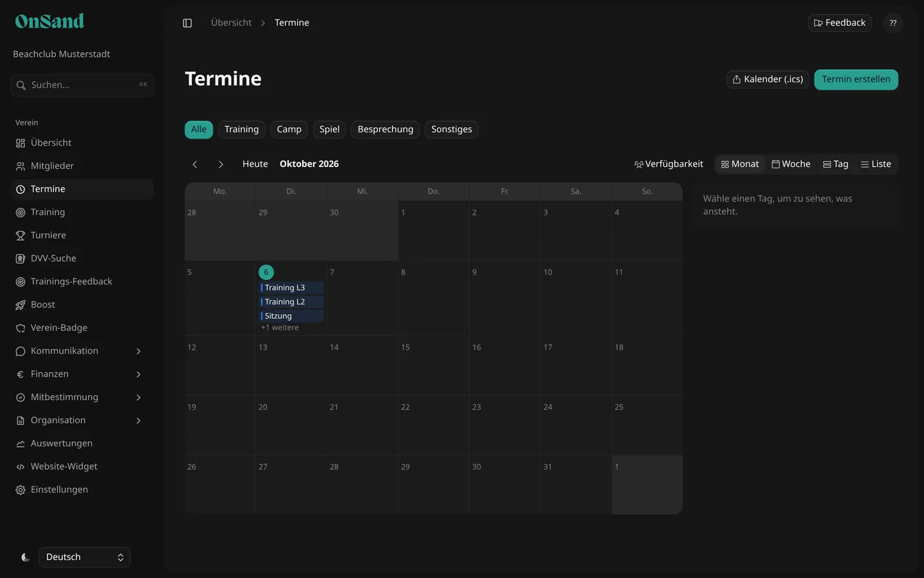This screenshot has height=578, width=924.
Task: Open Trainings-Feedback in sidebar
Action: click(x=82, y=281)
